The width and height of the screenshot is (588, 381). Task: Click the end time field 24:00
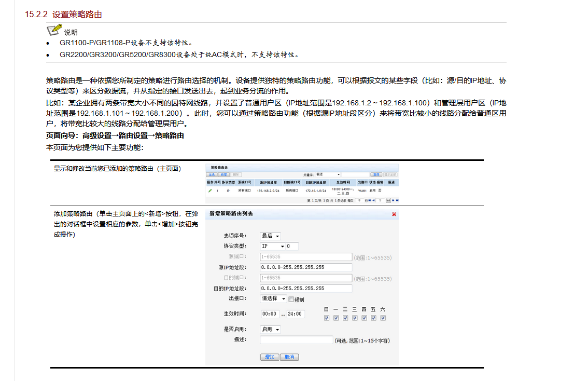296,314
